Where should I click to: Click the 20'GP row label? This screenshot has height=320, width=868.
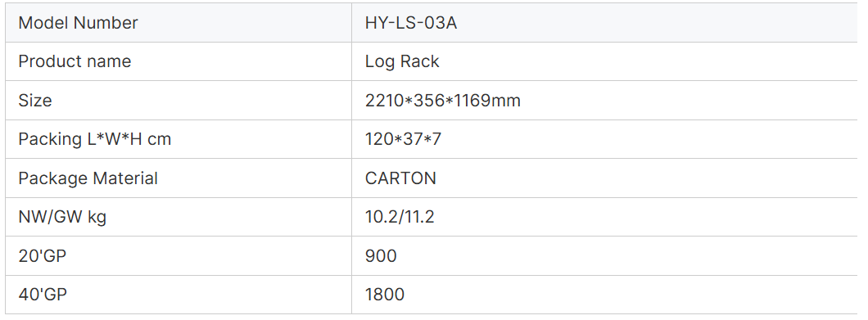(x=42, y=256)
